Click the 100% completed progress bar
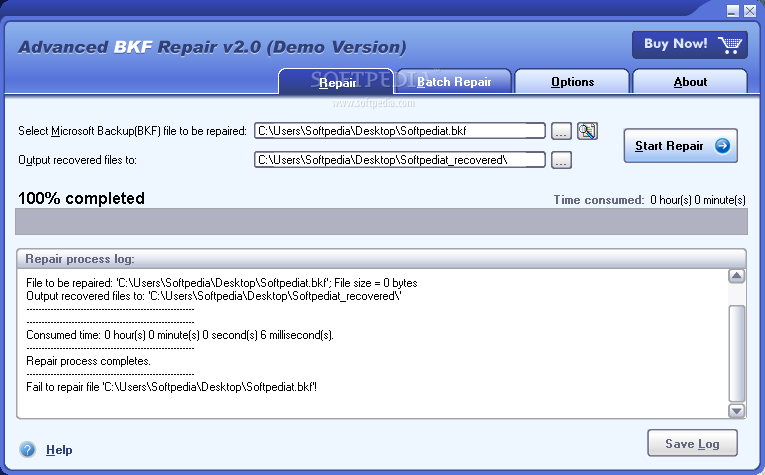765x475 pixels. pos(381,222)
